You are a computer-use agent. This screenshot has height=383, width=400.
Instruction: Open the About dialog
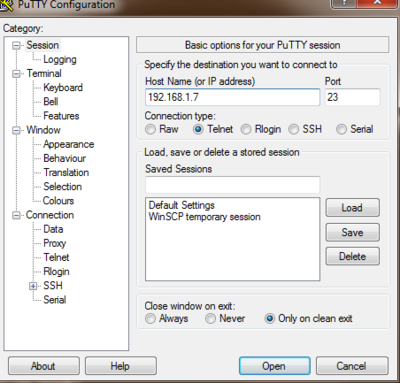tap(44, 366)
